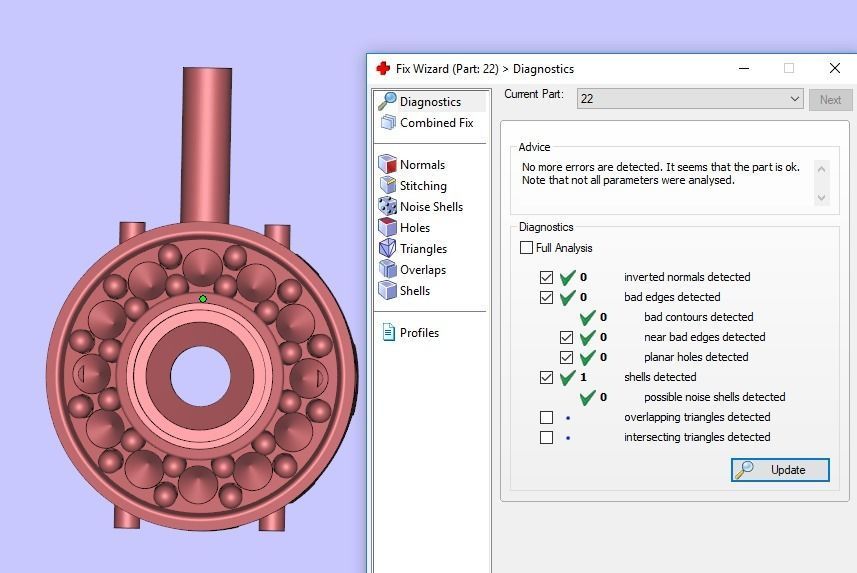Click the Combined Fix cube icon
The width and height of the screenshot is (857, 573).
(388, 122)
